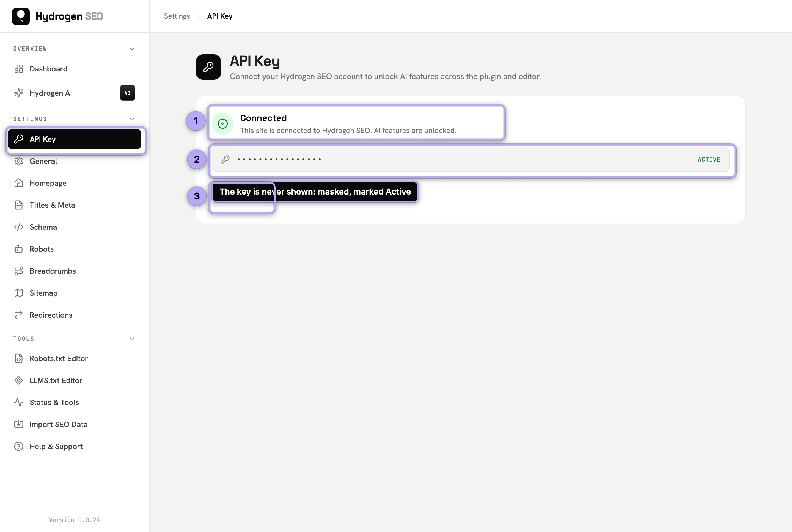
Task: Click the API Key breadcrumb label
Action: (x=220, y=16)
